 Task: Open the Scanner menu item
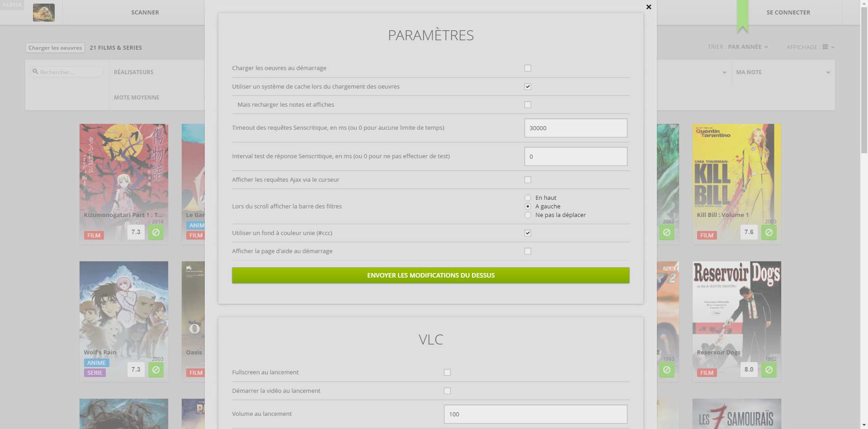point(145,13)
